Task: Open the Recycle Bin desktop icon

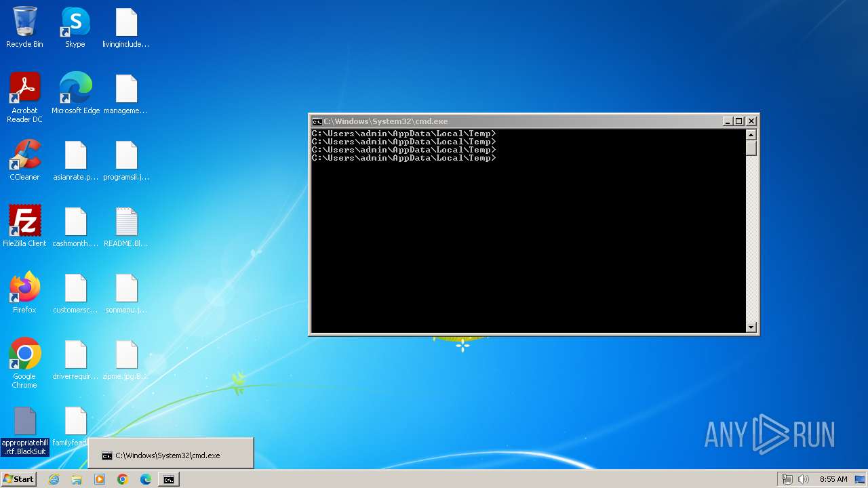Action: pos(24,27)
